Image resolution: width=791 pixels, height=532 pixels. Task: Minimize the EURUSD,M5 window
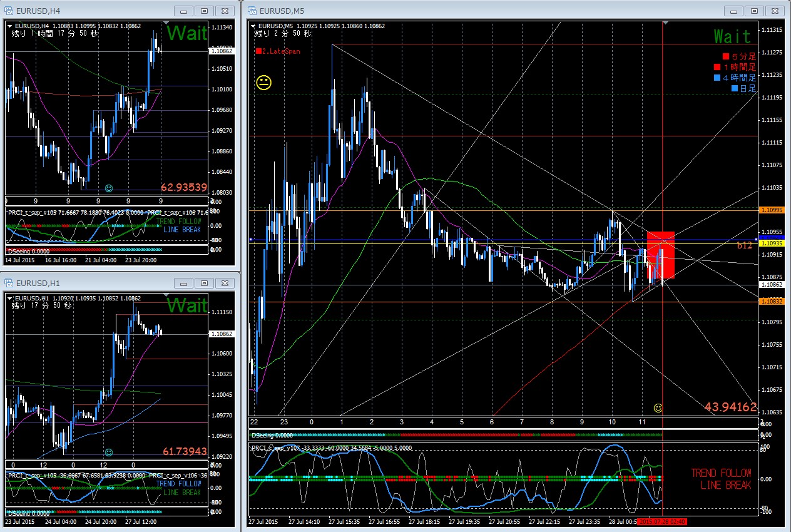(733, 11)
